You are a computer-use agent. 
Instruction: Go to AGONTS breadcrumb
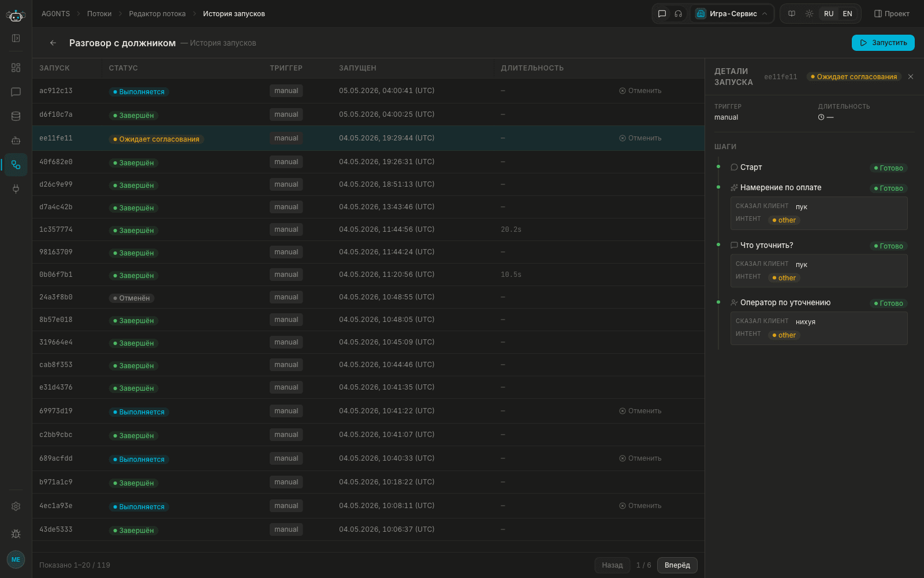(x=55, y=14)
